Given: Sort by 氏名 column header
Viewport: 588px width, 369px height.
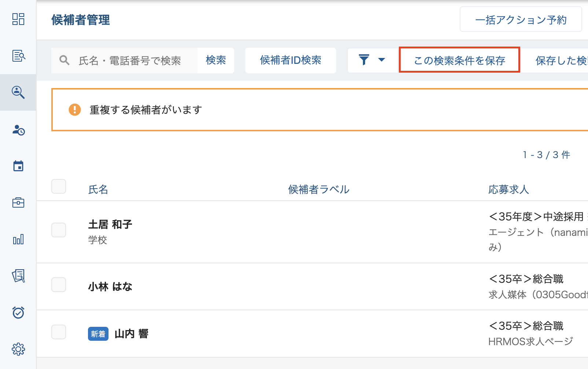Looking at the screenshot, I should [98, 190].
